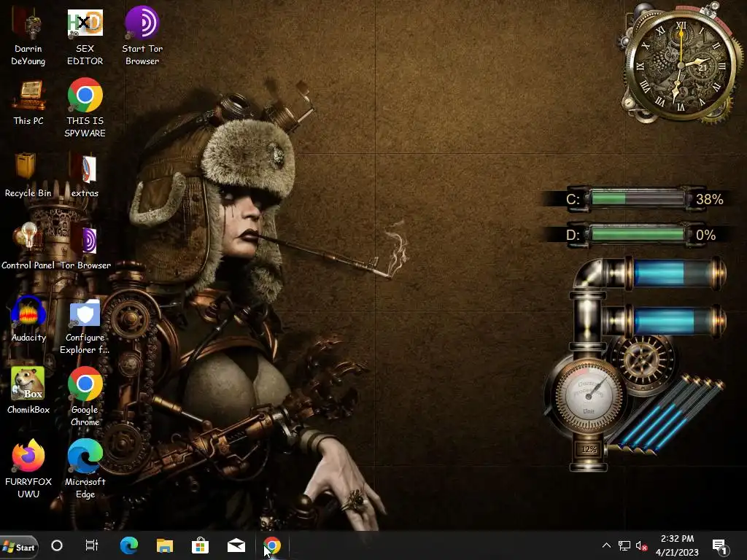Click the CPU gauge dial widget
Screen dimensions: 747x560
click(x=589, y=396)
